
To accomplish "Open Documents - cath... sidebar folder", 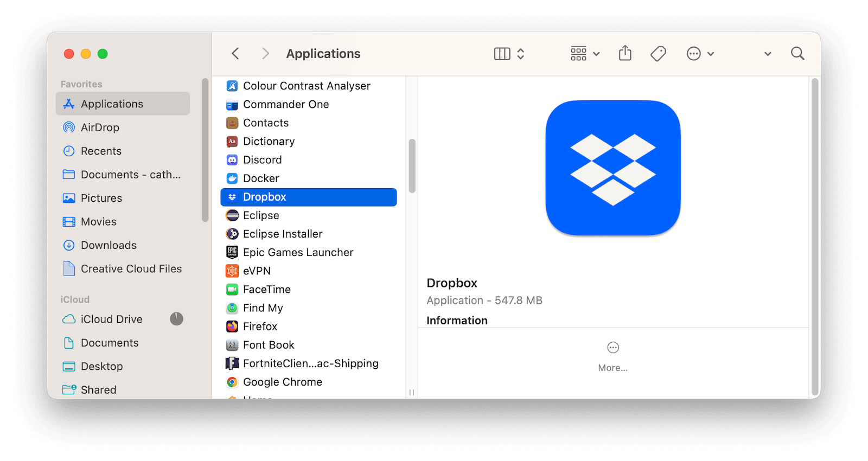I will [123, 175].
